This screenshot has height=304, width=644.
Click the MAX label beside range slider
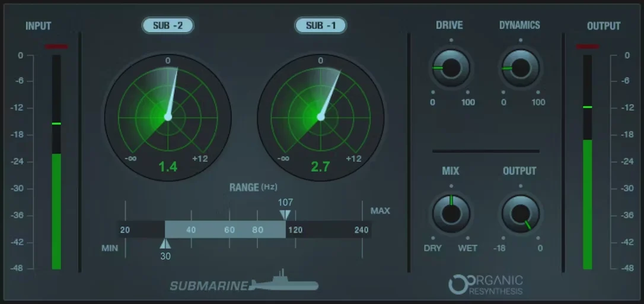(x=380, y=211)
